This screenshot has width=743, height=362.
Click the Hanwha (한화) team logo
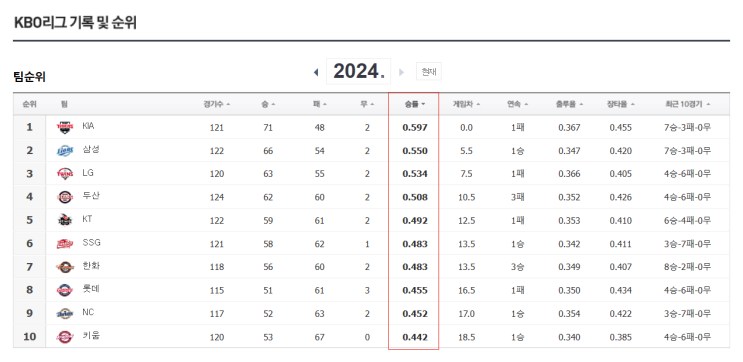[x=65, y=267]
